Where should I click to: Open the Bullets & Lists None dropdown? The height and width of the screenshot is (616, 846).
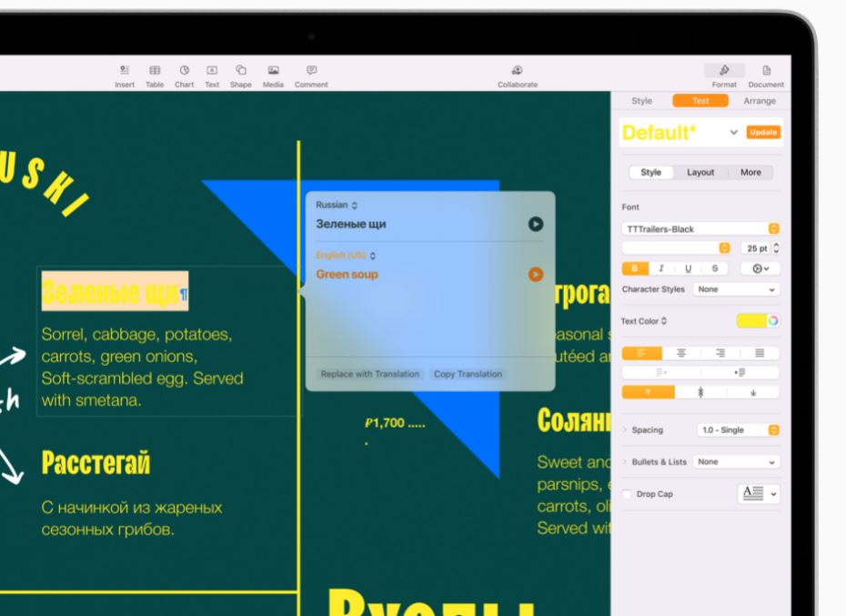736,461
